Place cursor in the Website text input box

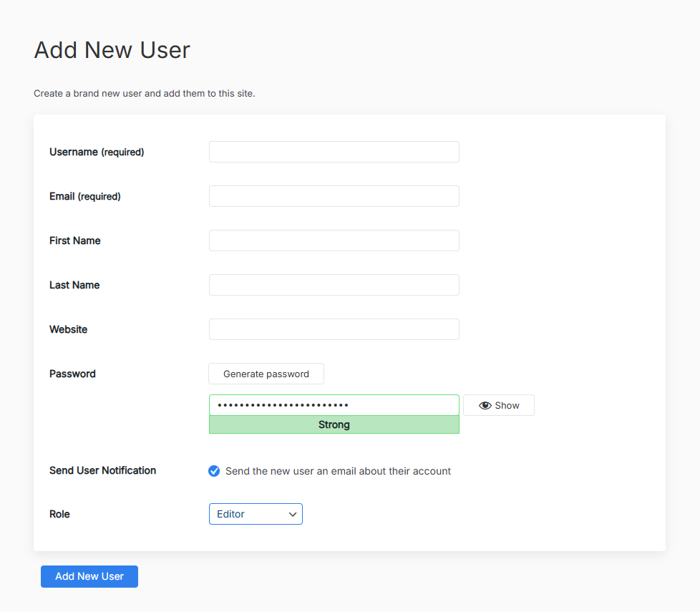click(334, 329)
